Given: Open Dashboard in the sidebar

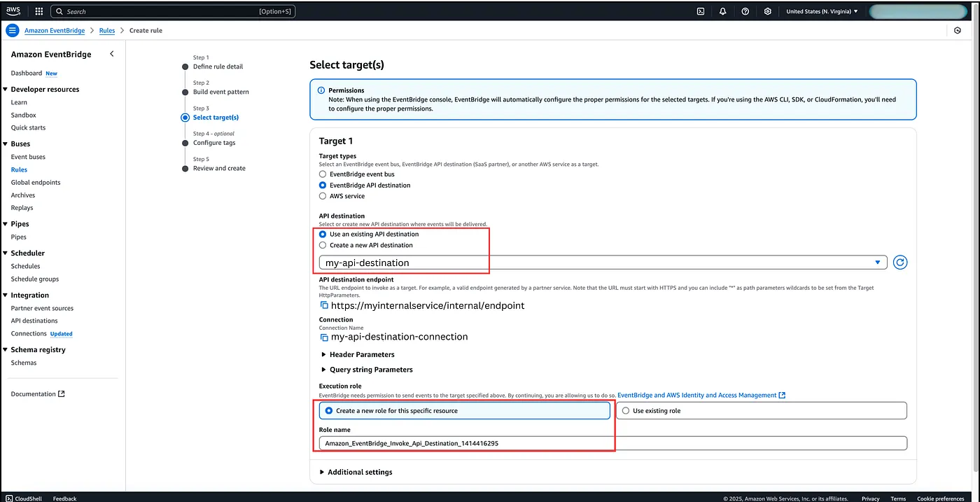Looking at the screenshot, I should point(26,73).
